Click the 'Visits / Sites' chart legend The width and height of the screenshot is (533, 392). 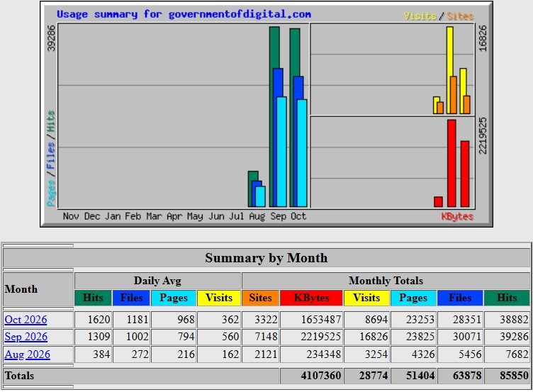[439, 16]
